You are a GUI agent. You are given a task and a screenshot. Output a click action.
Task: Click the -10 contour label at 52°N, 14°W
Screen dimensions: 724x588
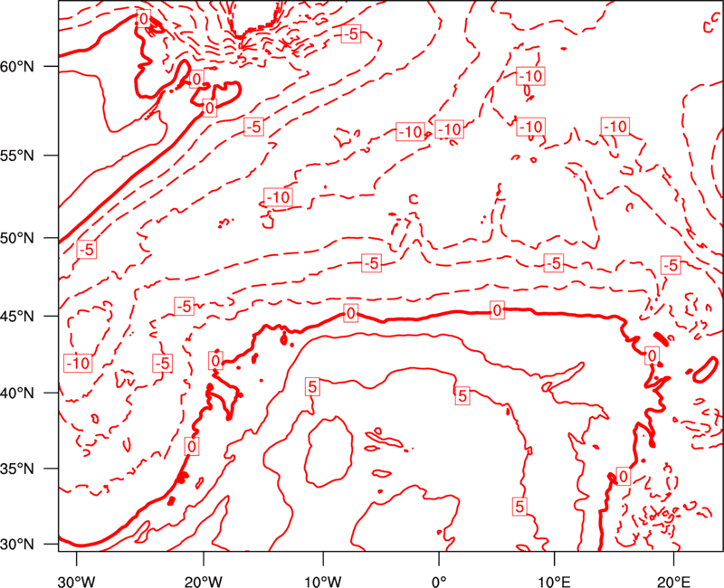[279, 197]
